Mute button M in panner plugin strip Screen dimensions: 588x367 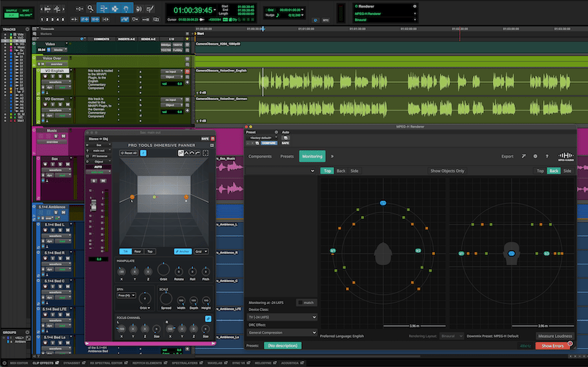(x=103, y=181)
